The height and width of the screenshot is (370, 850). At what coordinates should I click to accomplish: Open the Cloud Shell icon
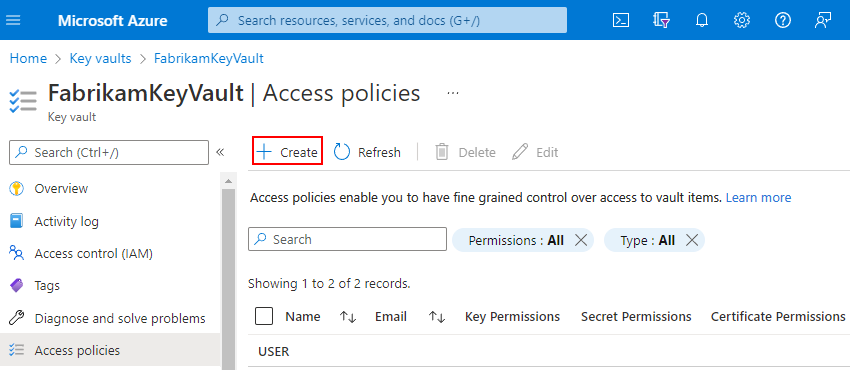pyautogui.click(x=621, y=21)
